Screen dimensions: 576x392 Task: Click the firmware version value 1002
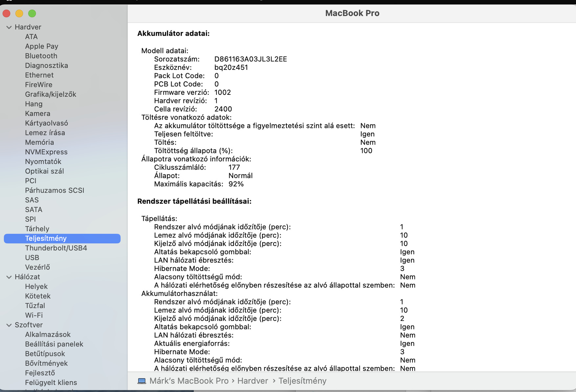(x=223, y=92)
